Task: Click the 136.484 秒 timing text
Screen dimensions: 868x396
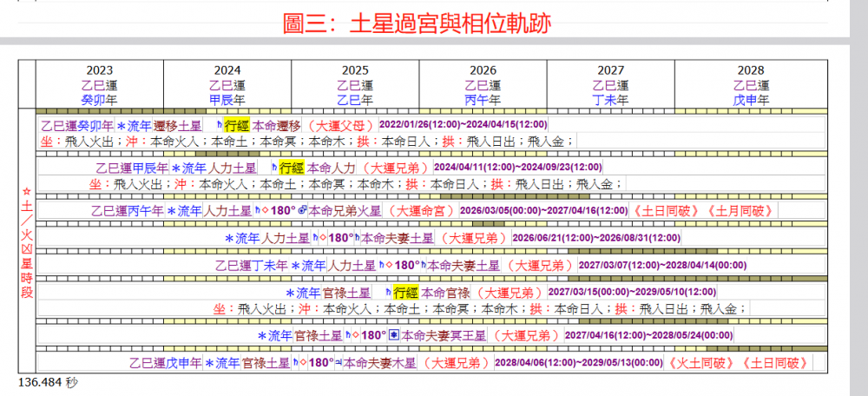Action: click(48, 381)
